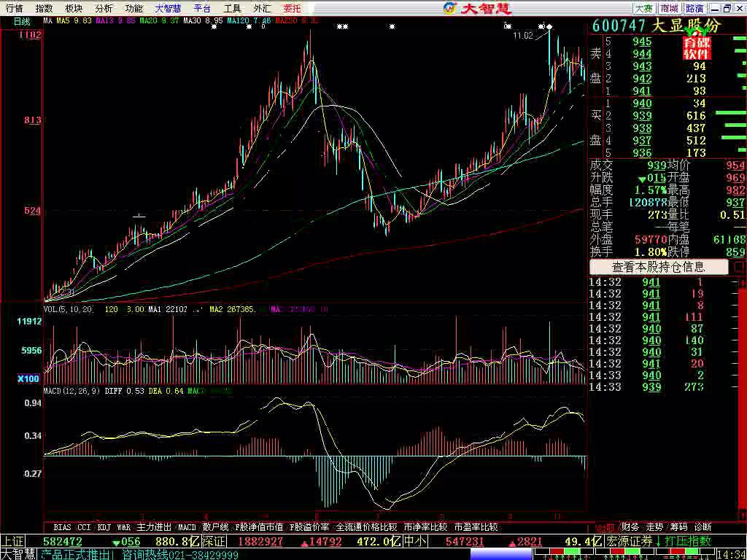Viewport: 747px width, 560px height.
Task: Click the blue progress block in bottom bar
Action: [x=502, y=555]
